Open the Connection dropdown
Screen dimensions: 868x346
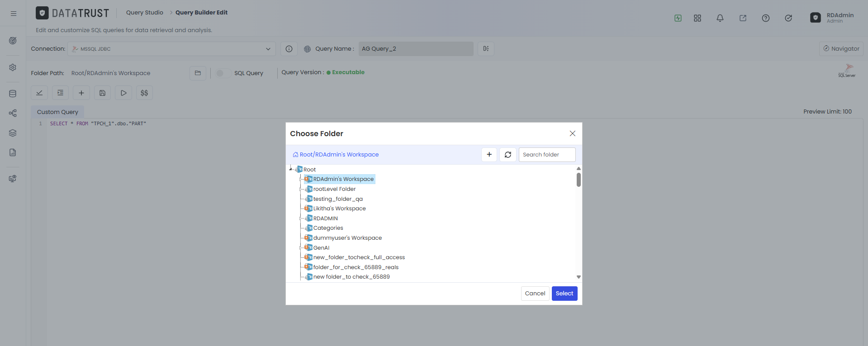[172, 49]
